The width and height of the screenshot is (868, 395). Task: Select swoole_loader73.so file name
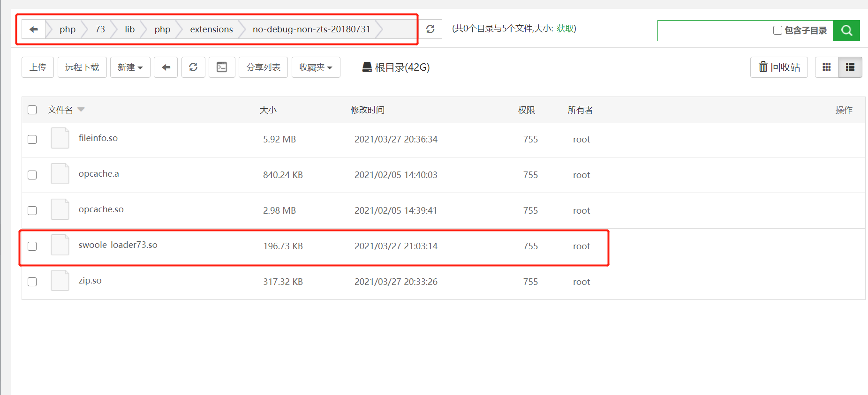click(x=118, y=245)
